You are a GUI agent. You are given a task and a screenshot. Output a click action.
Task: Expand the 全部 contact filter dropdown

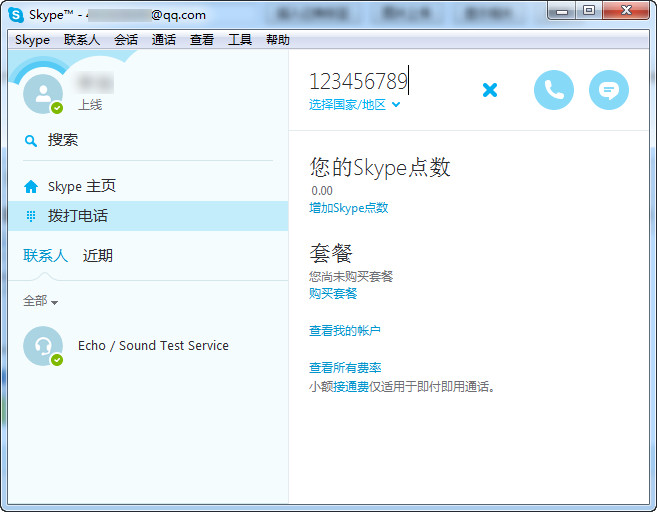[x=41, y=301]
